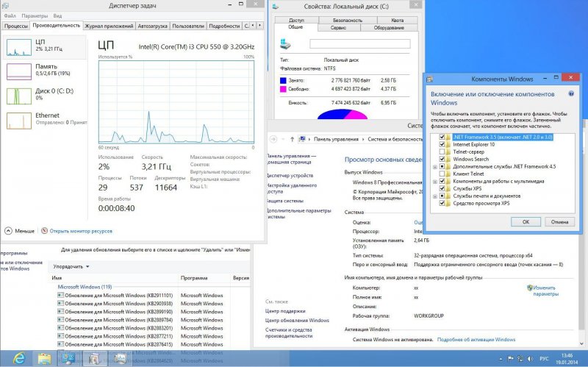Click the help question icon in Компоненты Windows
Viewport: 588px width, 367px height.
point(571,94)
